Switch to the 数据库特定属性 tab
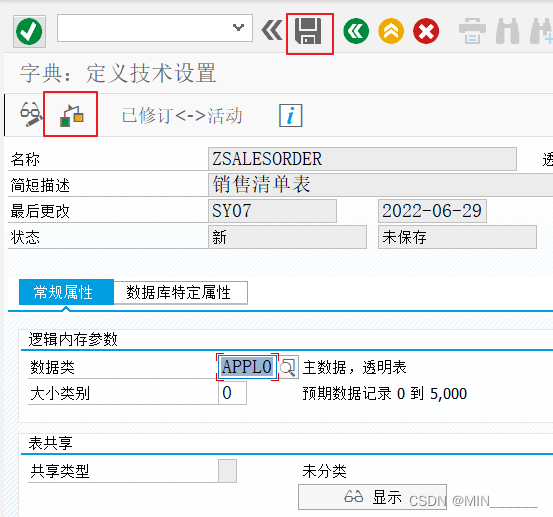553x517 pixels. point(181,292)
